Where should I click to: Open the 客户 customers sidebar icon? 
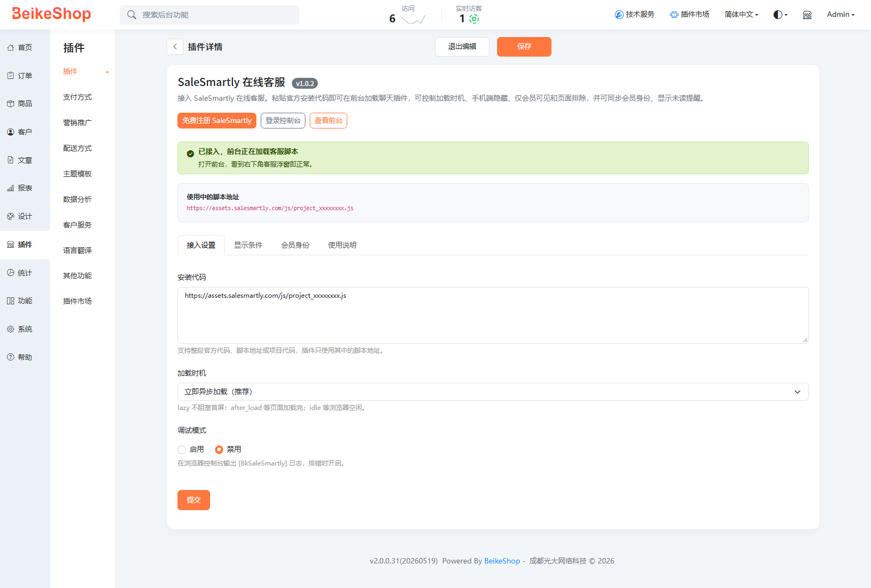tap(11, 132)
